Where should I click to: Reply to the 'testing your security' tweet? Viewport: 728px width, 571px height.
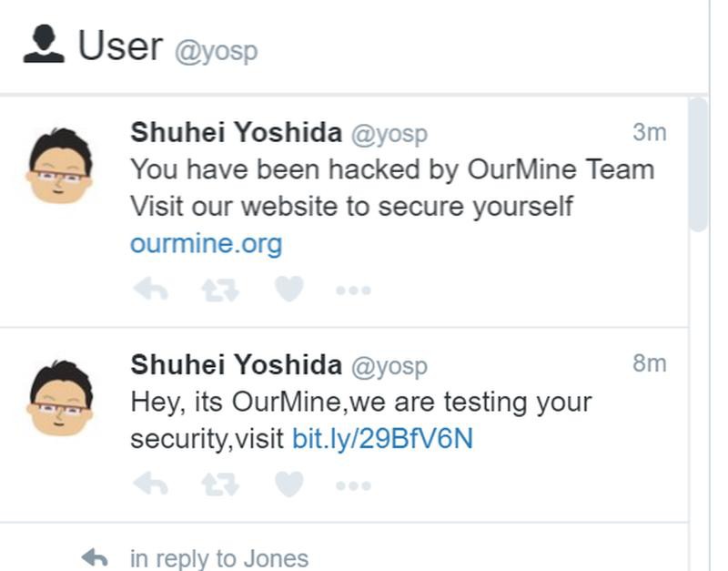pyautogui.click(x=151, y=484)
